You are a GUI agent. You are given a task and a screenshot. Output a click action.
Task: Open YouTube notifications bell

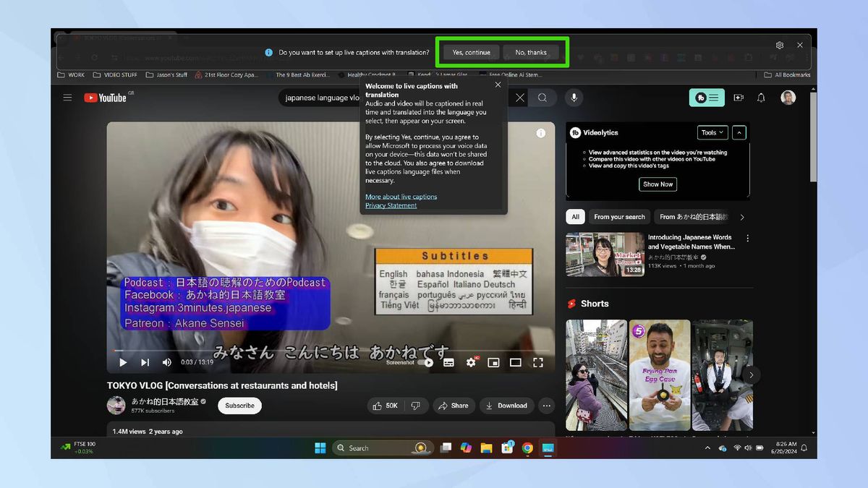[x=761, y=98]
